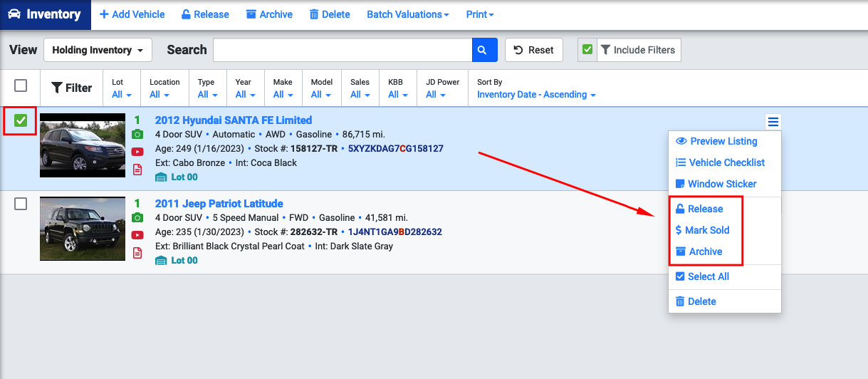The height and width of the screenshot is (379, 868).
Task: Click Lot 00 on Jeep row
Action: tap(184, 260)
